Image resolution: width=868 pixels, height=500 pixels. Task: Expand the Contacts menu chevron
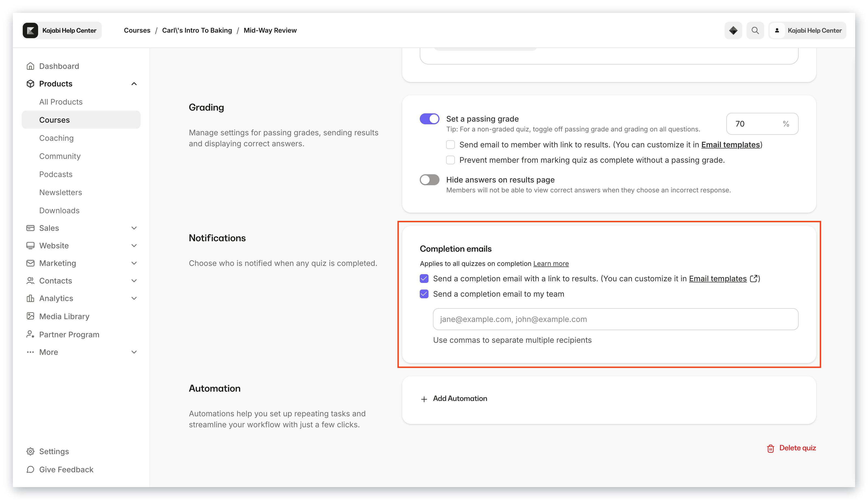tap(134, 280)
